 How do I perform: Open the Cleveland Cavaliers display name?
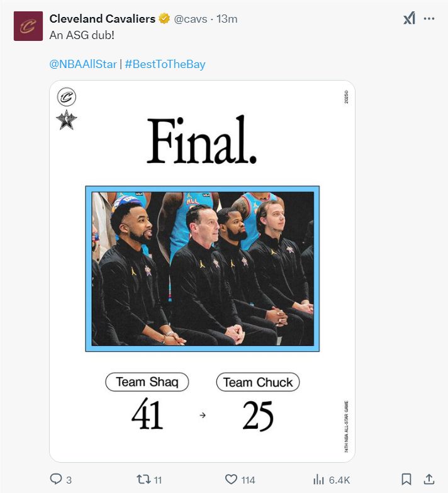[102, 19]
